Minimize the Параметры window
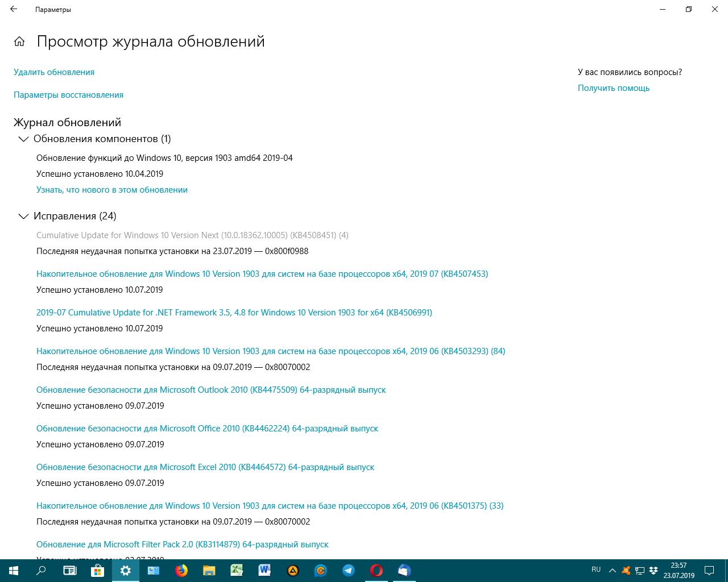 coord(663,9)
